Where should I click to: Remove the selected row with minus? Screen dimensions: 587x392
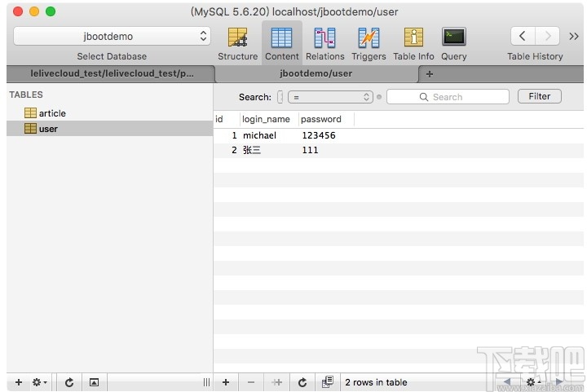tap(251, 382)
